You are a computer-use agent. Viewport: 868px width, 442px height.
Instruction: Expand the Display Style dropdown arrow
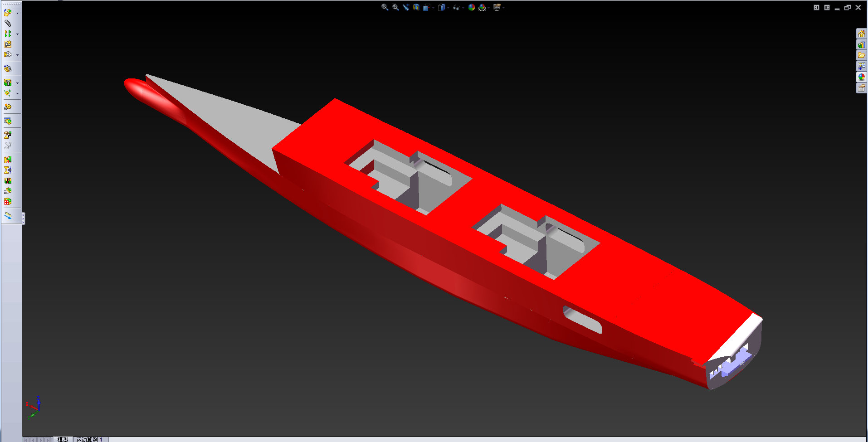pos(448,8)
